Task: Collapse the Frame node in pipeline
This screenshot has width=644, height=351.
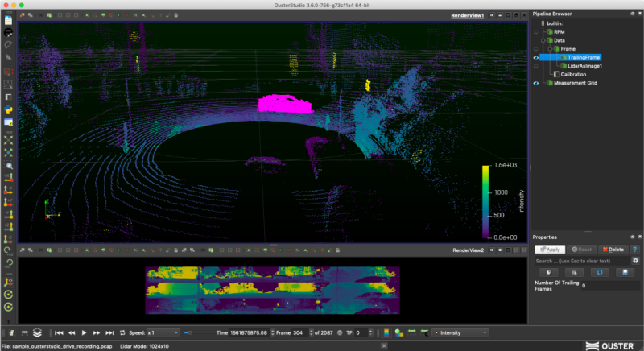Action: point(550,49)
